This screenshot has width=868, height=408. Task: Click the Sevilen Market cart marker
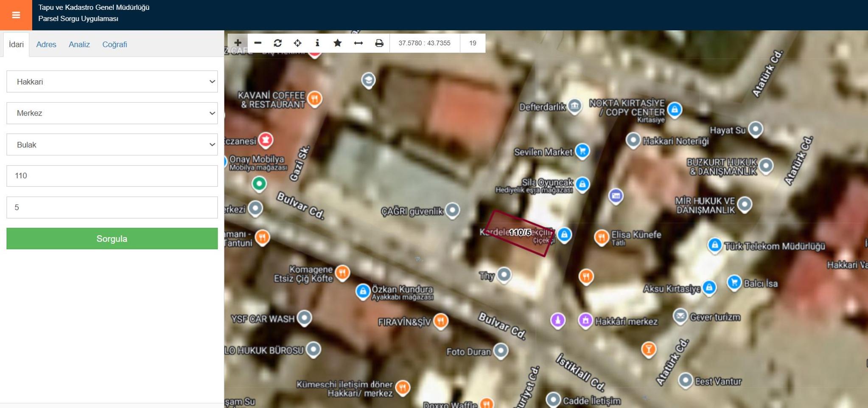582,151
